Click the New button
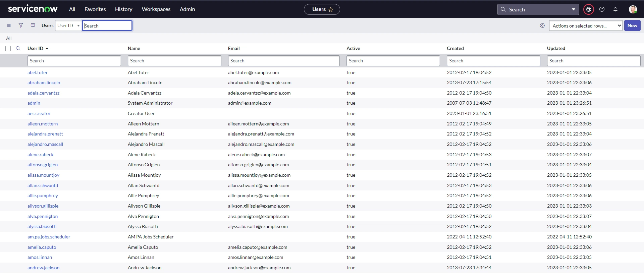The height and width of the screenshot is (279, 644). (x=632, y=25)
